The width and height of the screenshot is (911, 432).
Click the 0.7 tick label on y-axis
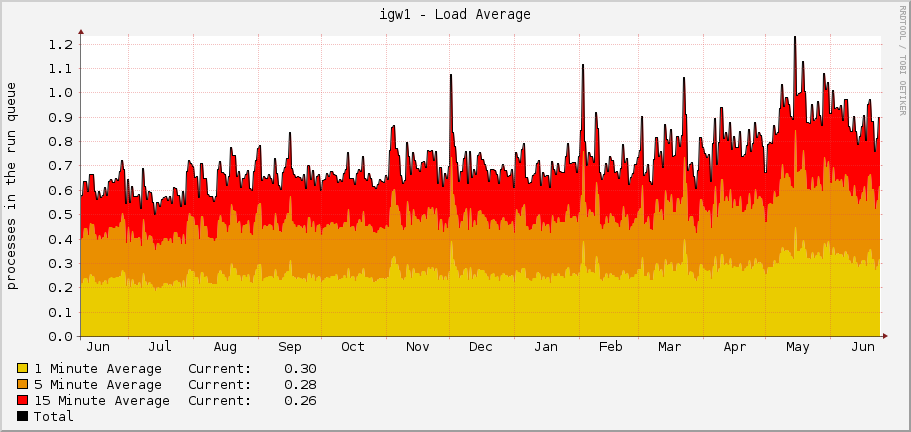61,166
